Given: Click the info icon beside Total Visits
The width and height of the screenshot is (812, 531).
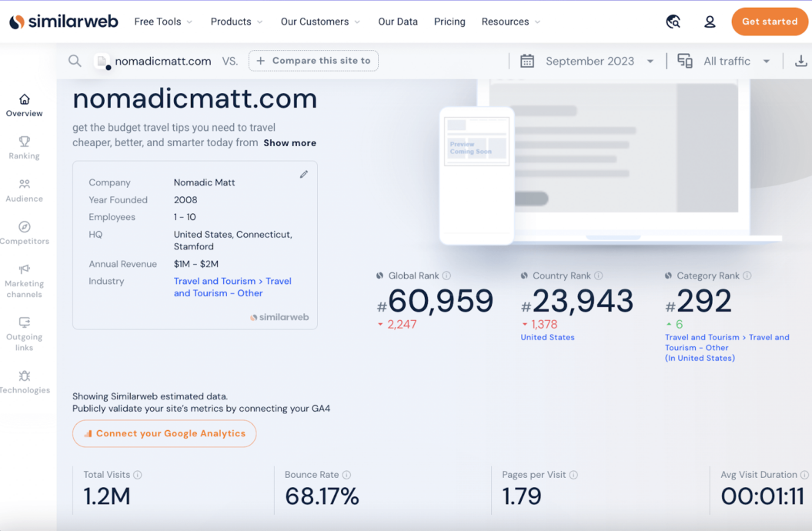Looking at the screenshot, I should tap(138, 475).
